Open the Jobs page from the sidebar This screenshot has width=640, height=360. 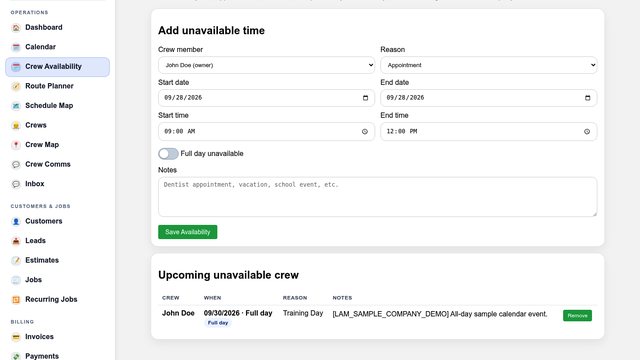point(58,280)
